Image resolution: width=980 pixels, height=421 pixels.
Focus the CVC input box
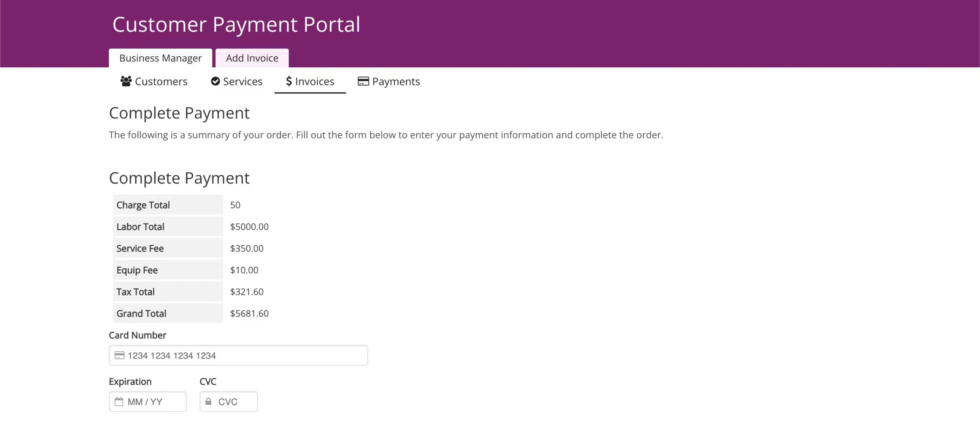[234, 401]
